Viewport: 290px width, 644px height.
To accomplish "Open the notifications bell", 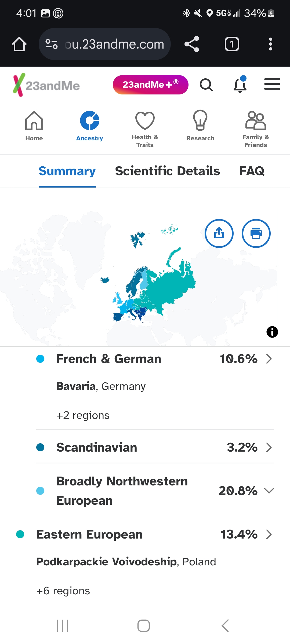I will [x=240, y=84].
